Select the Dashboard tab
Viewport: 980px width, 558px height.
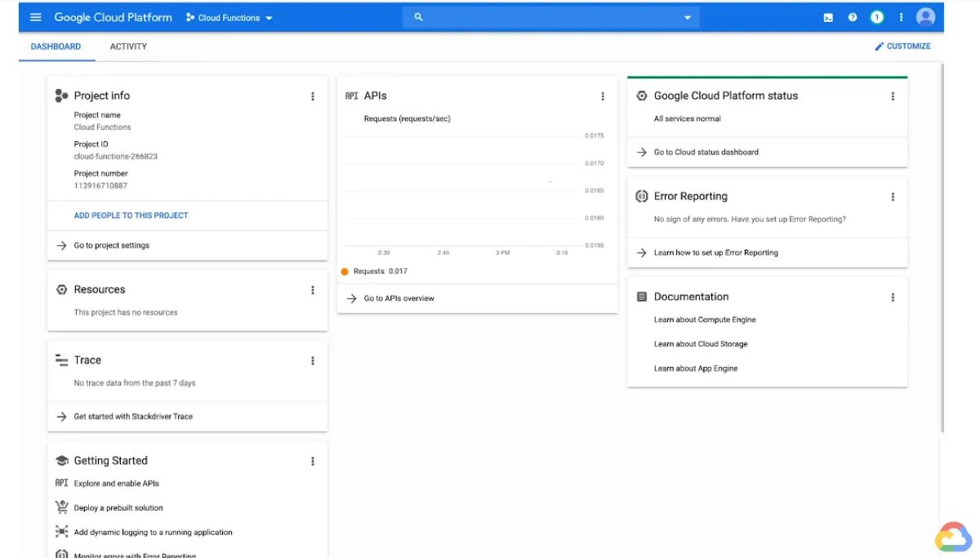click(56, 47)
